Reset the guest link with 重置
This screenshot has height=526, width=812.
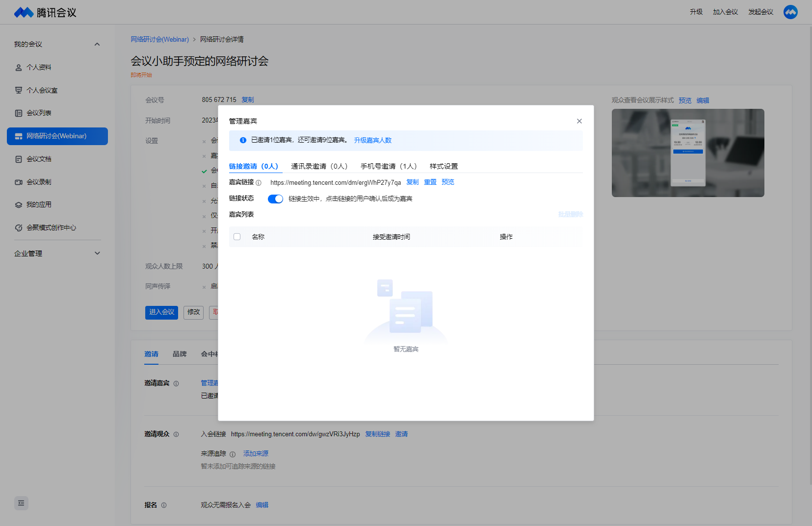430,182
